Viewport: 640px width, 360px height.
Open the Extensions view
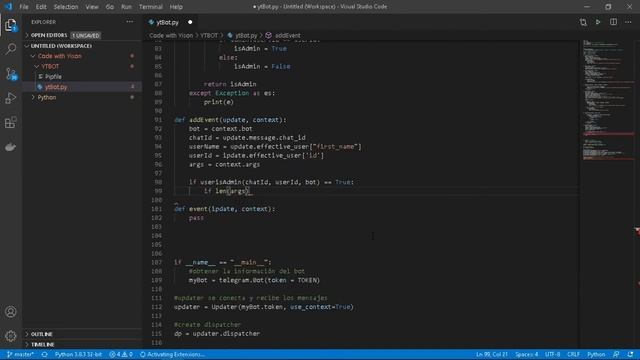coord(11,122)
